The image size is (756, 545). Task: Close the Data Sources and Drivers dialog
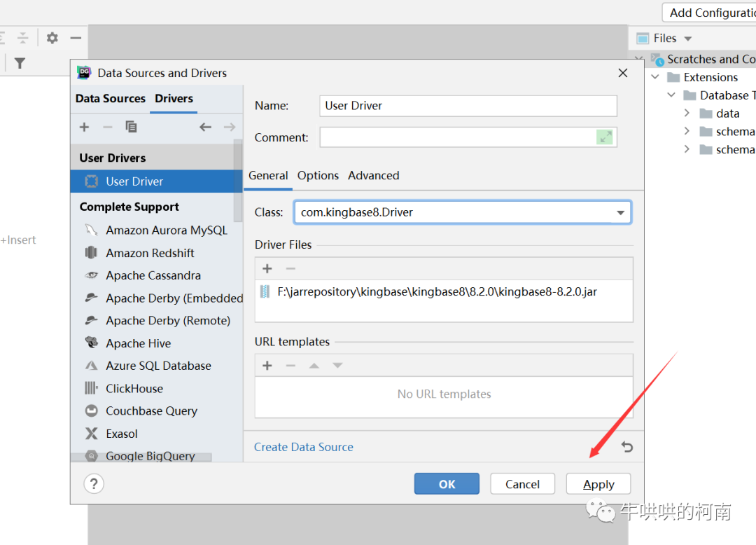pyautogui.click(x=623, y=73)
